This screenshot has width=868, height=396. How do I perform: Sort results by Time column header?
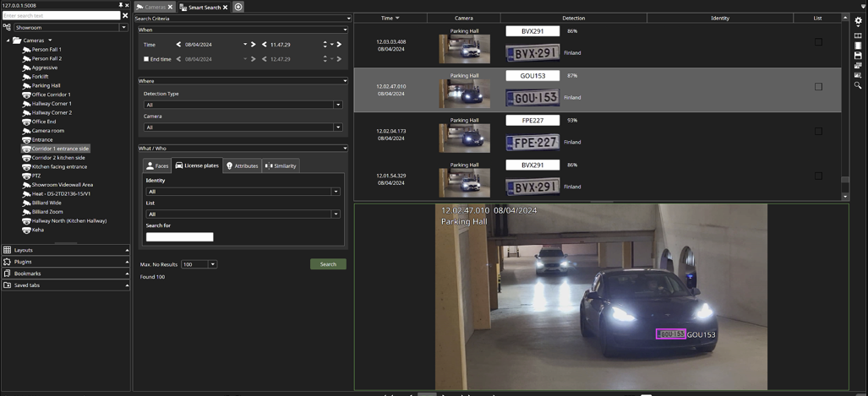coord(390,19)
